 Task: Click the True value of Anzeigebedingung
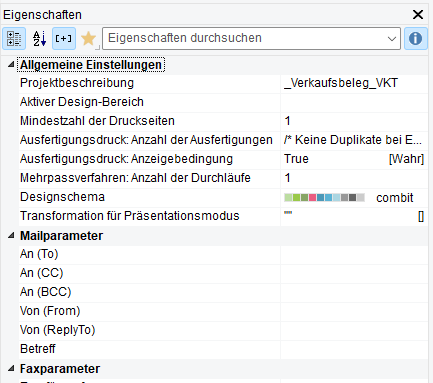pyautogui.click(x=296, y=159)
